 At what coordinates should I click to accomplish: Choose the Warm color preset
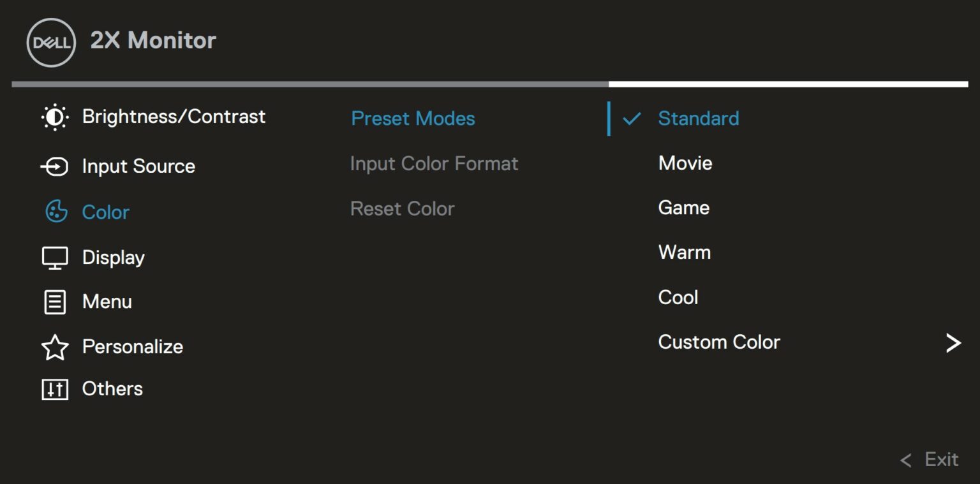click(x=684, y=253)
